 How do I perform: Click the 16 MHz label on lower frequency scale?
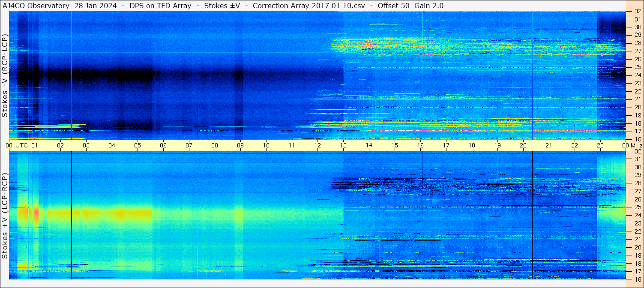[x=637, y=279]
